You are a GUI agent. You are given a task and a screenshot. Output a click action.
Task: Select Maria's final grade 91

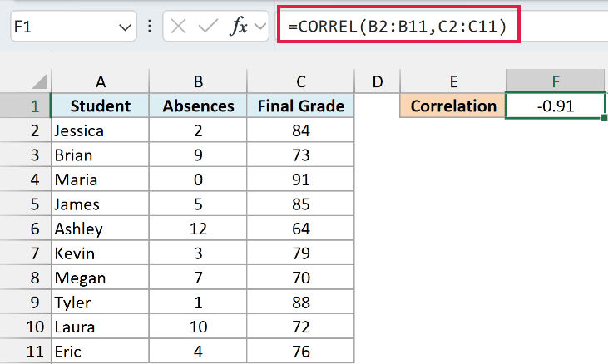coord(301,180)
